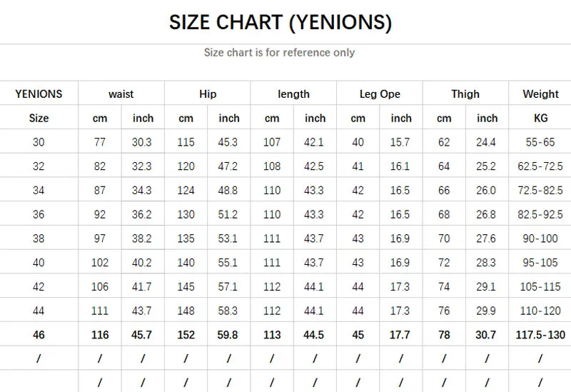
Task: Click size 40 row label
Action: 39,262
